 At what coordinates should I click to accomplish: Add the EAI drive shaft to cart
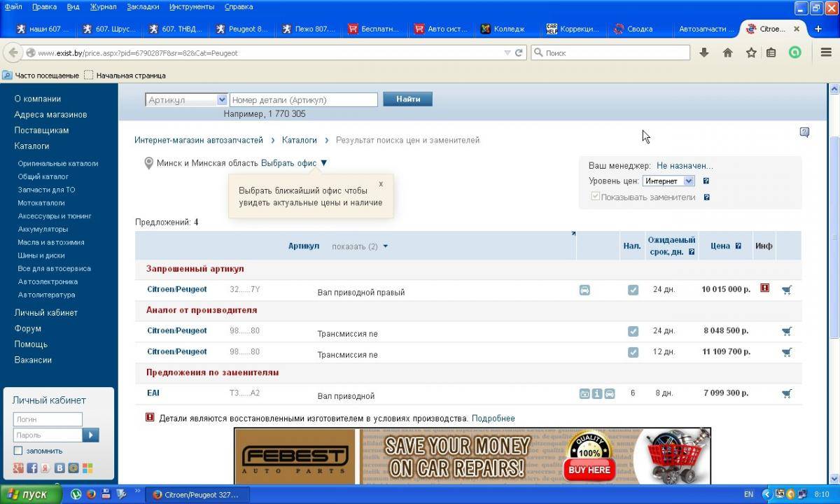click(x=787, y=393)
